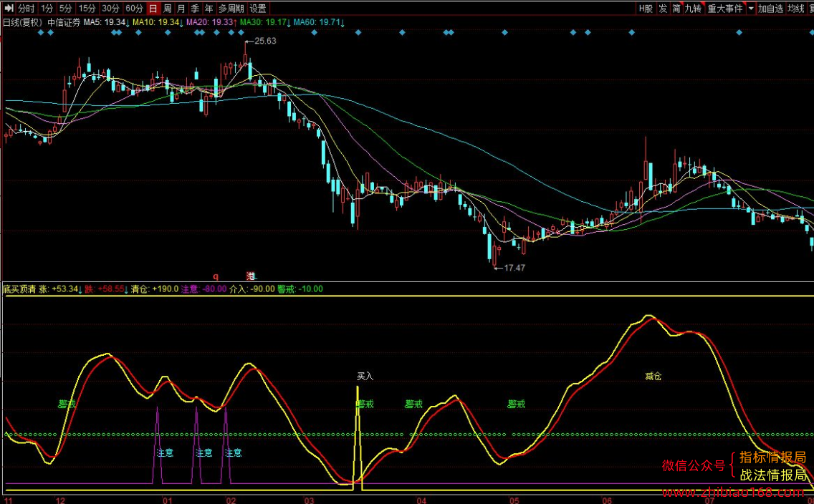Click the 清仓: +190.0 indicator value

click(155, 289)
